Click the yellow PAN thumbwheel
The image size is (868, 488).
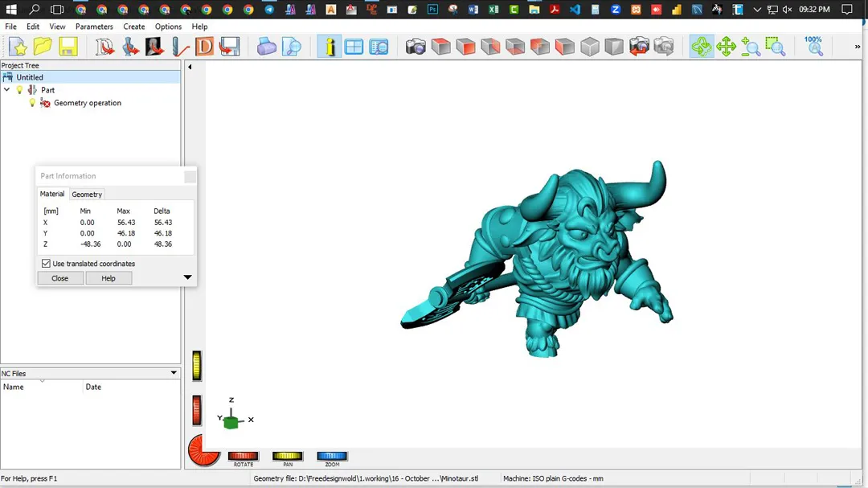click(287, 456)
